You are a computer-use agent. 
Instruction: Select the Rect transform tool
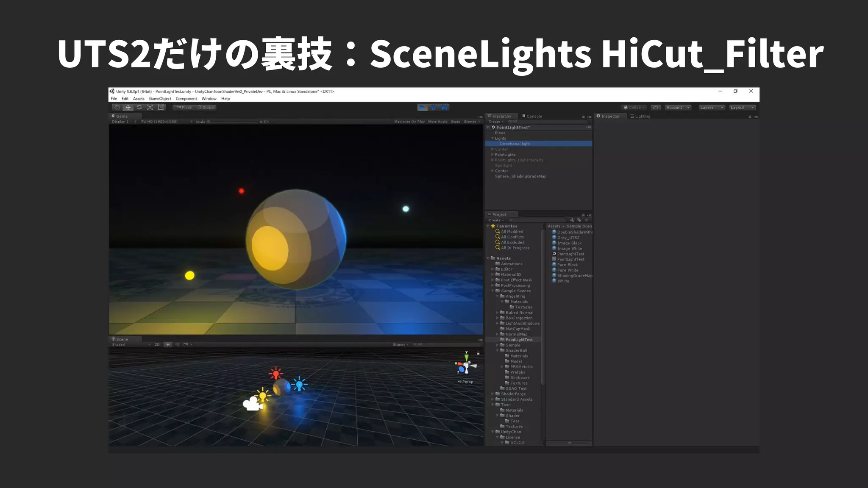click(x=161, y=108)
